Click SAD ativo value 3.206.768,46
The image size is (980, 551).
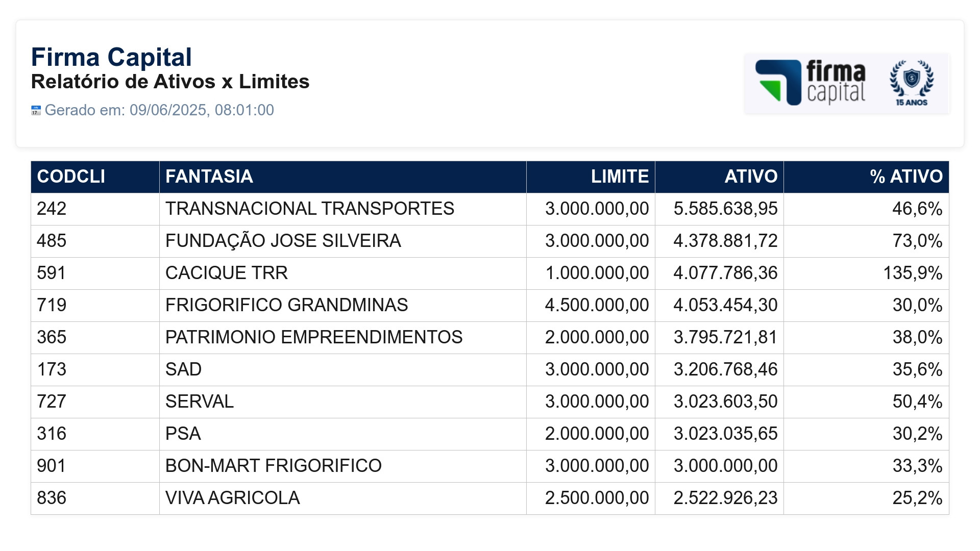point(725,369)
